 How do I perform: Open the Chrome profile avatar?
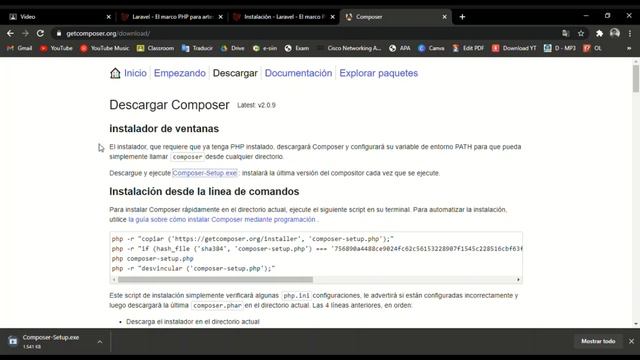[615, 33]
